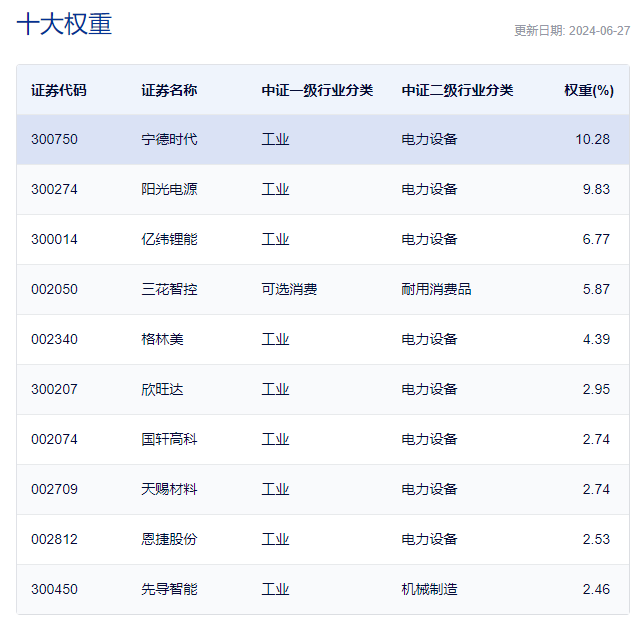Select stock code 002812
This screenshot has height=620, width=639.
(x=54, y=539)
